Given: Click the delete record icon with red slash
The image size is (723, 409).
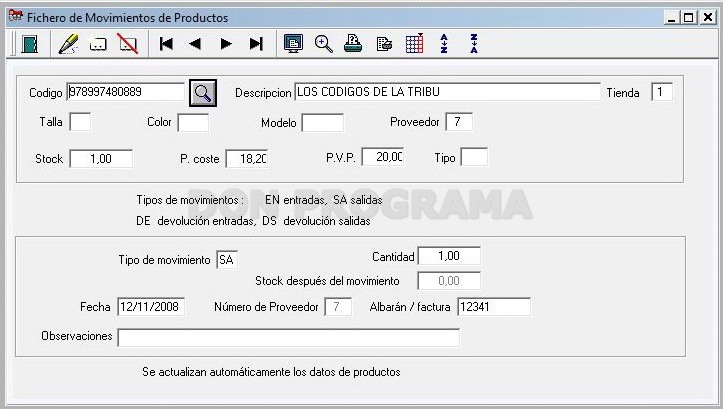Looking at the screenshot, I should pos(128,44).
